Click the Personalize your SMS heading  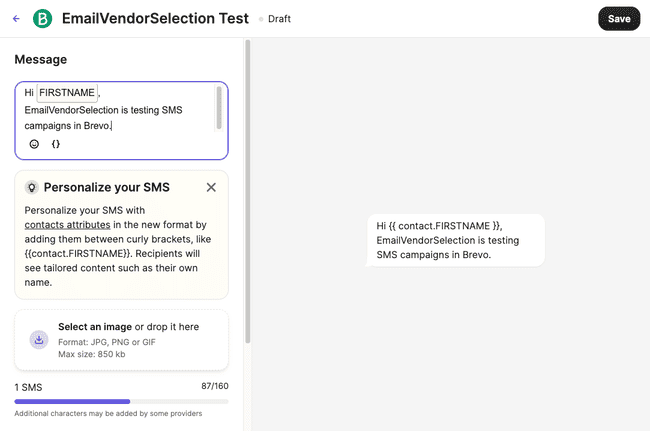pyautogui.click(x=106, y=187)
